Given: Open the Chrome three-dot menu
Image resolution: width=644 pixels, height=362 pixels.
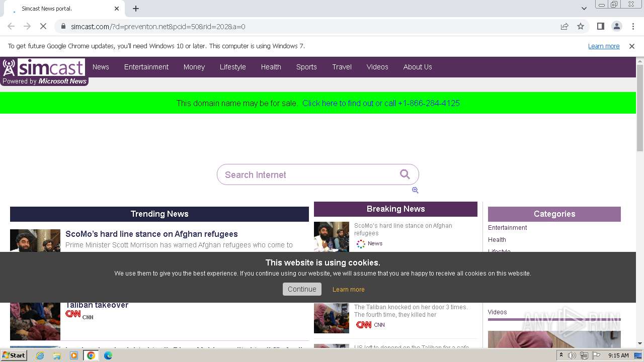Looking at the screenshot, I should click(x=633, y=26).
